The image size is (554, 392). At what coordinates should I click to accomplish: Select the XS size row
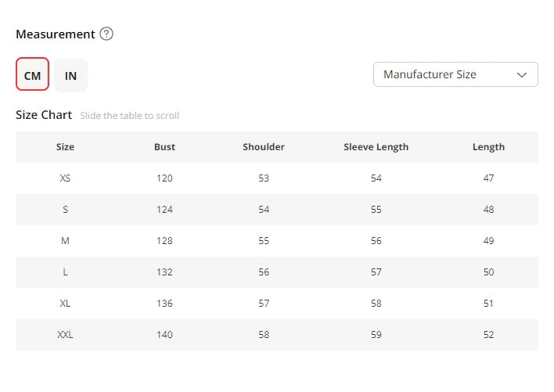[65, 178]
